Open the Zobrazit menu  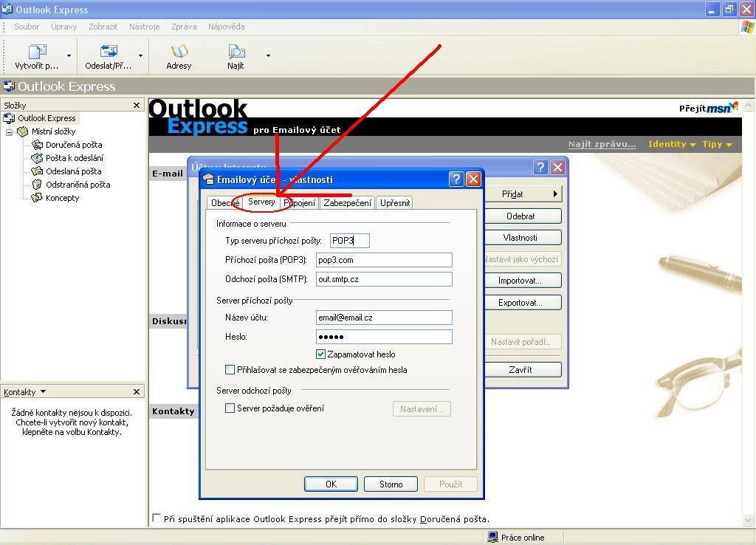click(x=103, y=27)
